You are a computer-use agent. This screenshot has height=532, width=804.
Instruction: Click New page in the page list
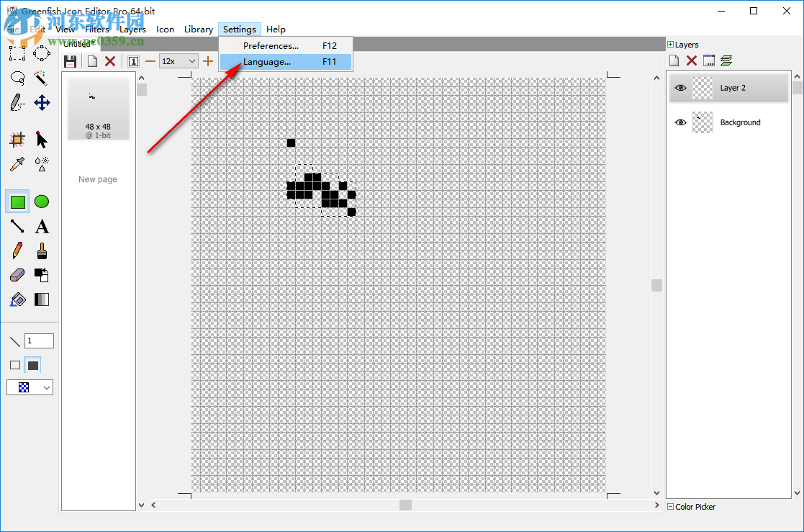click(x=98, y=179)
